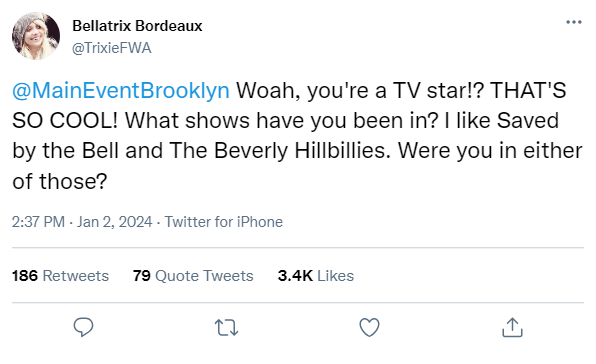Click Bellatrix Bordeaux's profile picture
This screenshot has height=364, width=596.
[36, 36]
